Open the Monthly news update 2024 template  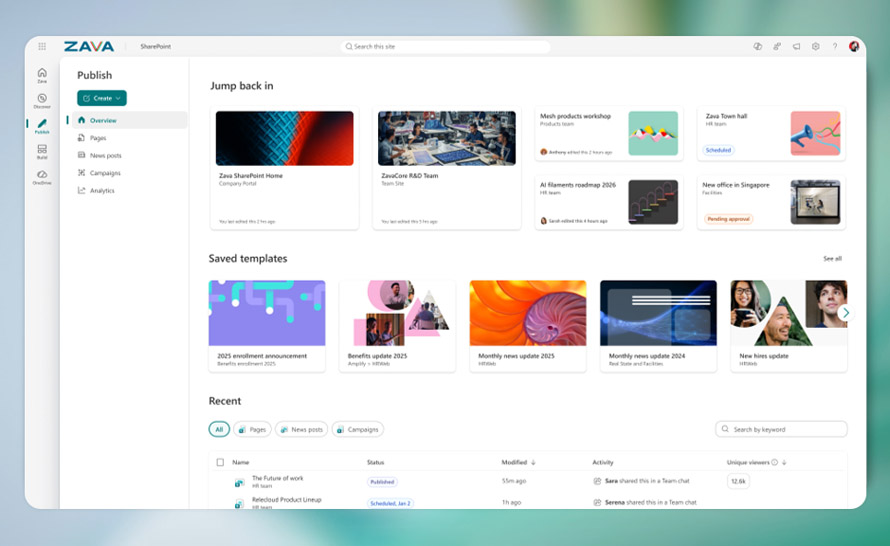658,326
